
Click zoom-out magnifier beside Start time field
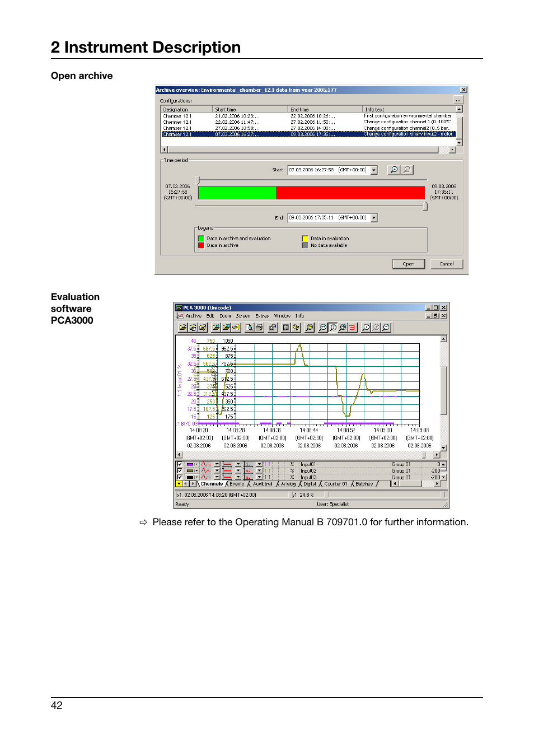coord(407,170)
